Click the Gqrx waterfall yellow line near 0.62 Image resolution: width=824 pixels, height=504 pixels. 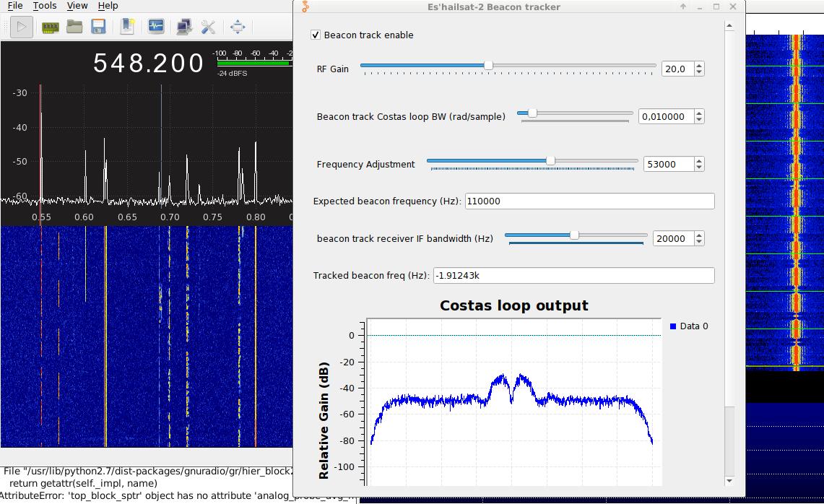coord(105,336)
